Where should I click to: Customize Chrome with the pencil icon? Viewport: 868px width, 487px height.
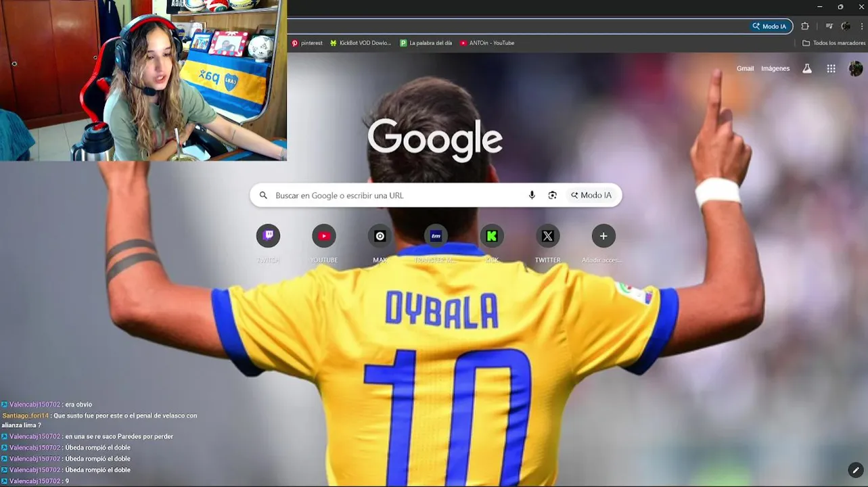coord(856,469)
